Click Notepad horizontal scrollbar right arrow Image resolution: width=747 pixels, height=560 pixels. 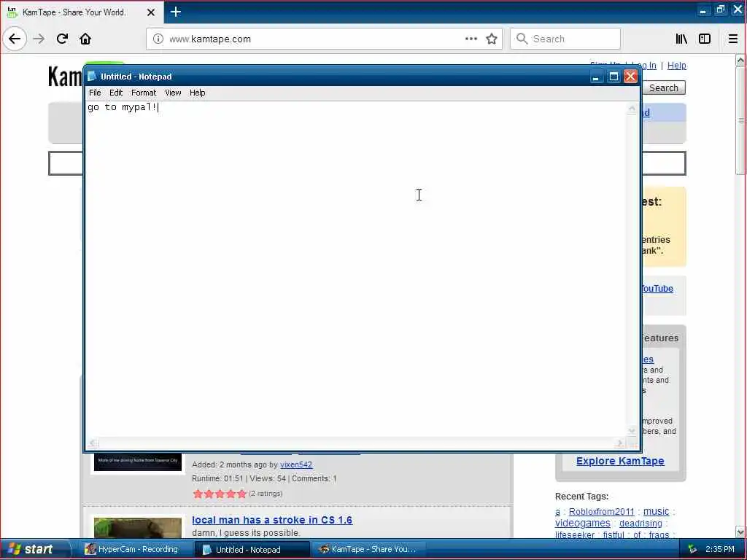coord(619,443)
